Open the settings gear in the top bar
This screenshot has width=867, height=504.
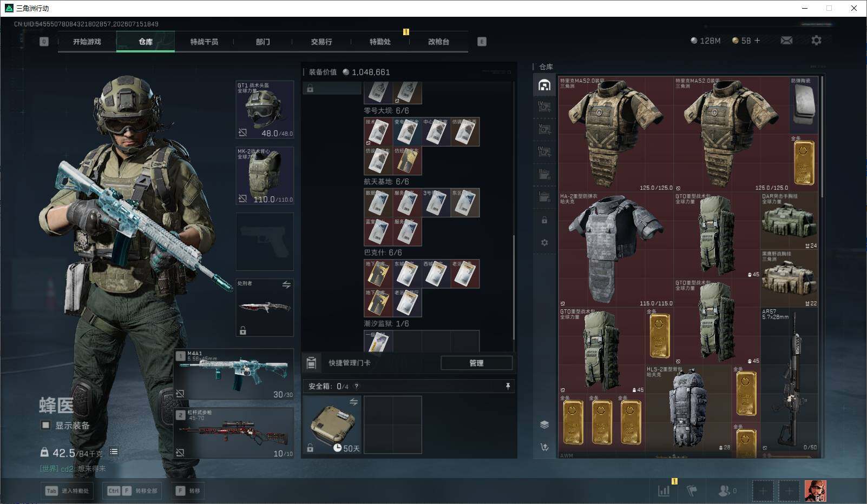coord(816,41)
